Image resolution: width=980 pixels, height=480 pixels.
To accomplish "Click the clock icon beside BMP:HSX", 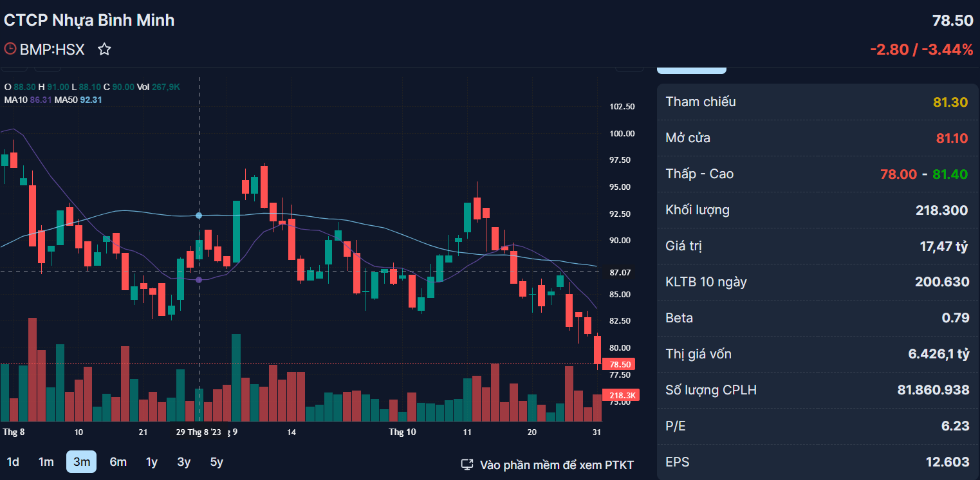I will tap(10, 49).
